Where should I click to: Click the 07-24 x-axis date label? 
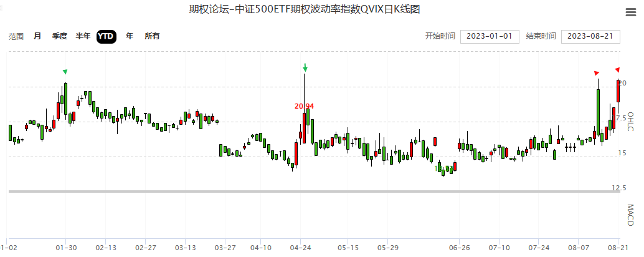pos(539,248)
